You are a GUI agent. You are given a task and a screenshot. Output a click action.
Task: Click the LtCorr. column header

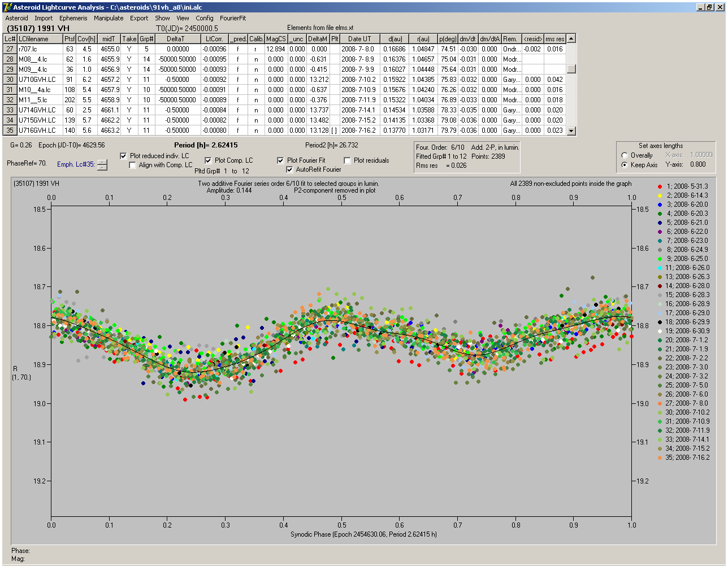point(214,39)
